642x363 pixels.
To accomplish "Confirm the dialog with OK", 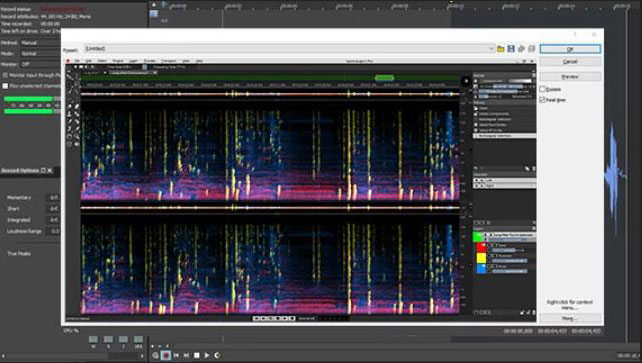I will (x=570, y=49).
